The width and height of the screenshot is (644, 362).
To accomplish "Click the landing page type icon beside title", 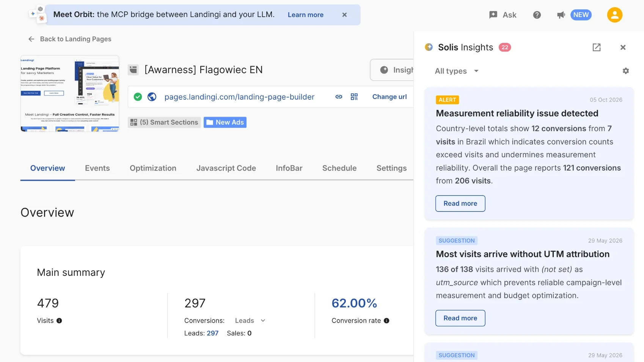I will coord(133,70).
